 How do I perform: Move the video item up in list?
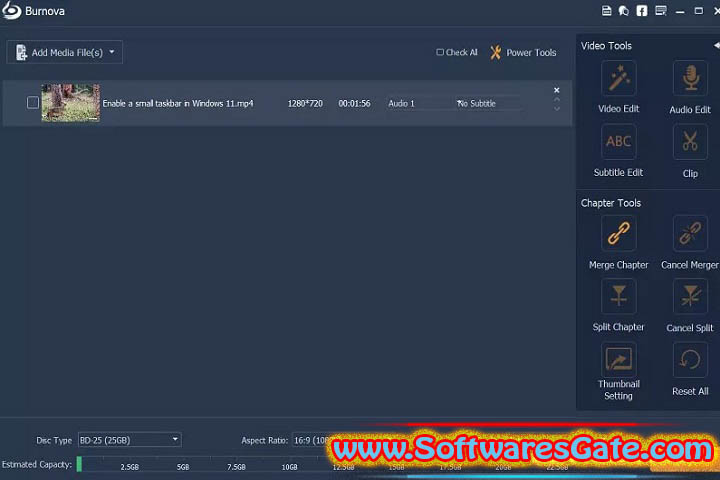coord(557,99)
